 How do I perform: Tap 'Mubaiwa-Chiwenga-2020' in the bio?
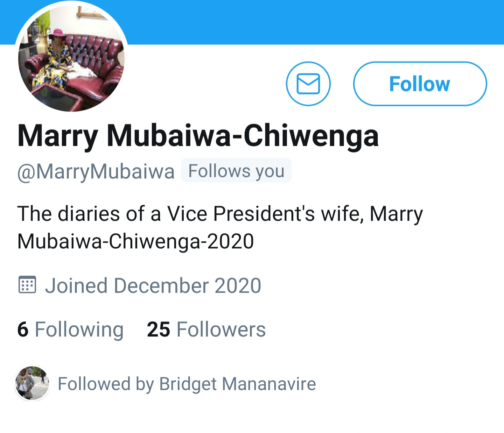[135, 241]
